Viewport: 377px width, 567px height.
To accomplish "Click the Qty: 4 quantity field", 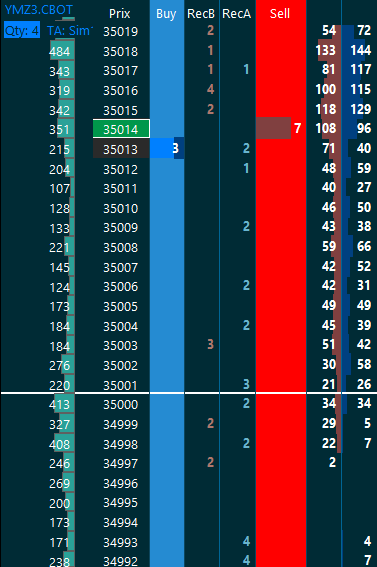I will (x=22, y=30).
